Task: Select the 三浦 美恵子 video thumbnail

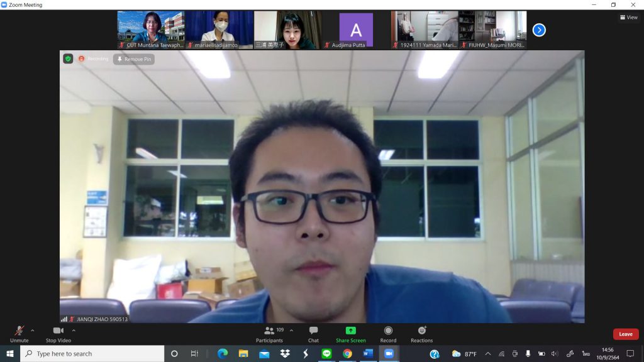Action: (287, 30)
